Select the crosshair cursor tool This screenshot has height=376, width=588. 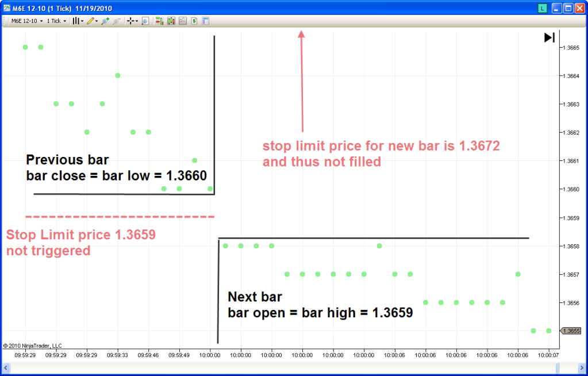pyautogui.click(x=132, y=21)
